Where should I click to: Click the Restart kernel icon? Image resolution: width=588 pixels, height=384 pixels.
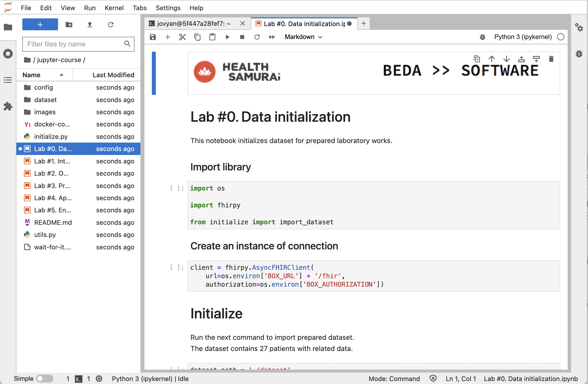[x=257, y=37]
